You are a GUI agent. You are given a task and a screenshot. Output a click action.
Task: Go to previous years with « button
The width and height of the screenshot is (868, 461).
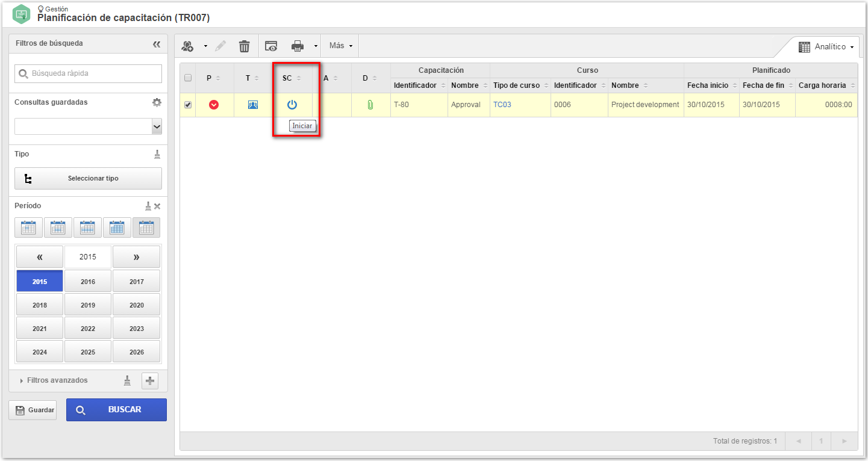(40, 257)
